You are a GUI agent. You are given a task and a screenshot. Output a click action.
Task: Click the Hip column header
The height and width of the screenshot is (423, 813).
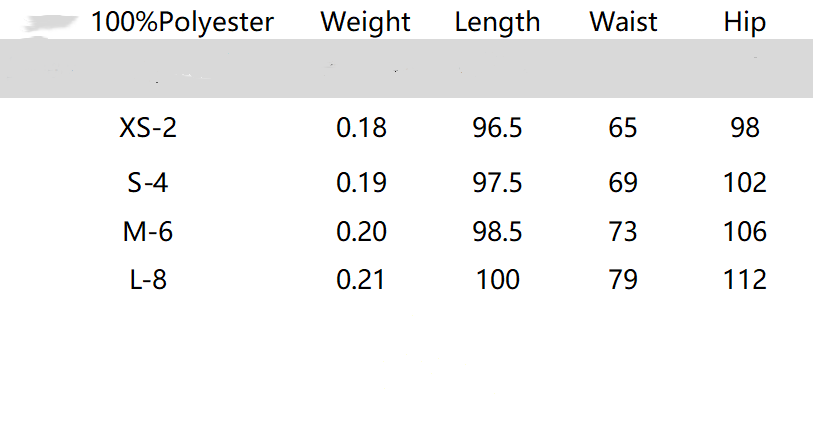(x=744, y=22)
